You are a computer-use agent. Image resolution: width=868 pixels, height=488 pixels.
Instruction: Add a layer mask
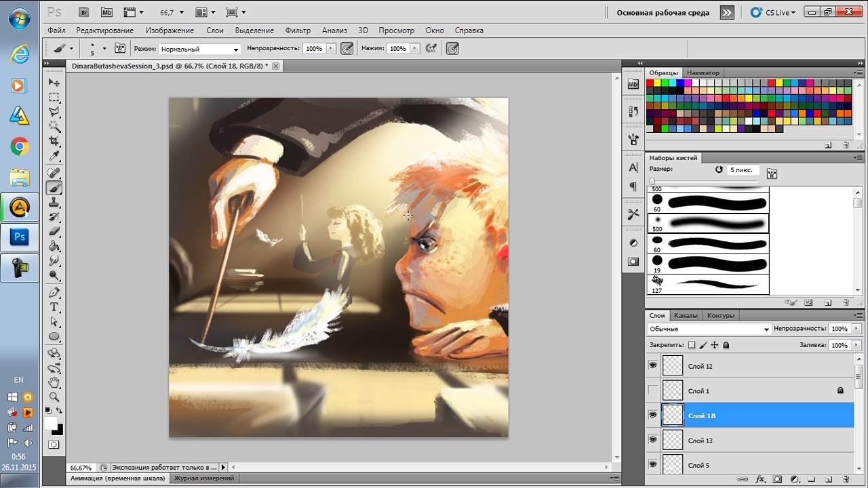pyautogui.click(x=778, y=479)
